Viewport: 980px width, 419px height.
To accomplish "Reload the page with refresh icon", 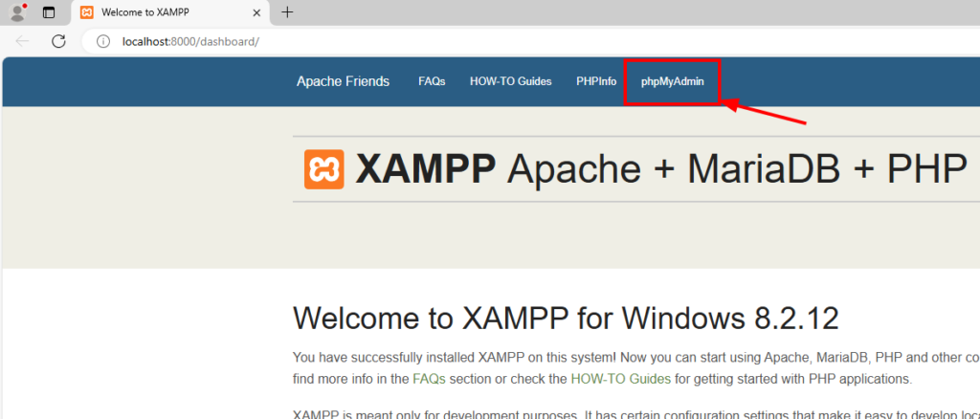I will (x=58, y=41).
